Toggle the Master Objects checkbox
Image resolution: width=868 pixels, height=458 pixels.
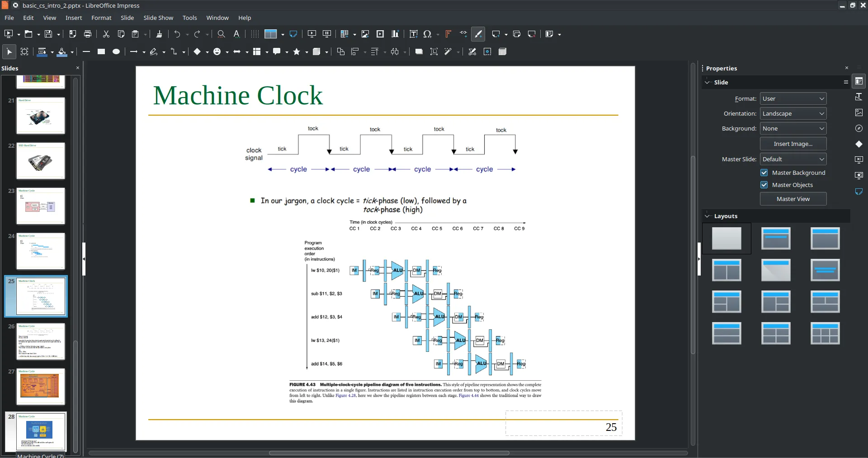tap(764, 185)
